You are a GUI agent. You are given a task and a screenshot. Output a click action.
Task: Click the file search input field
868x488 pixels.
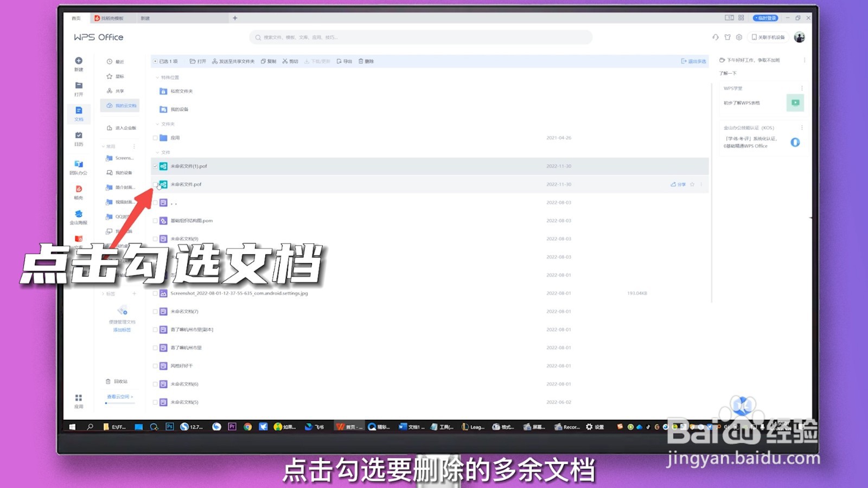(421, 37)
